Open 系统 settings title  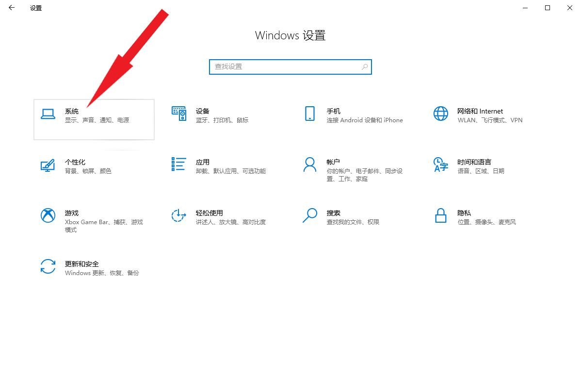(71, 111)
